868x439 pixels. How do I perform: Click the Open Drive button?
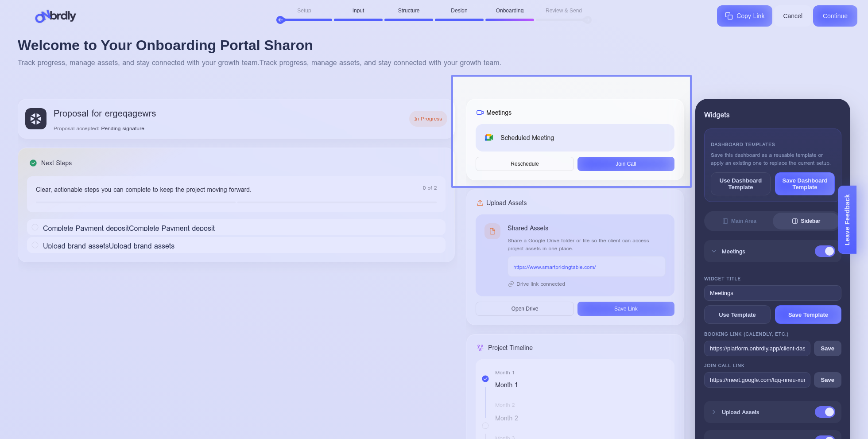click(525, 309)
